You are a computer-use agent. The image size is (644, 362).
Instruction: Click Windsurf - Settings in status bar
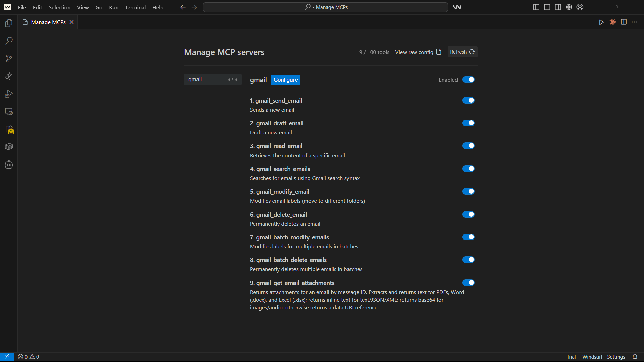(x=604, y=357)
